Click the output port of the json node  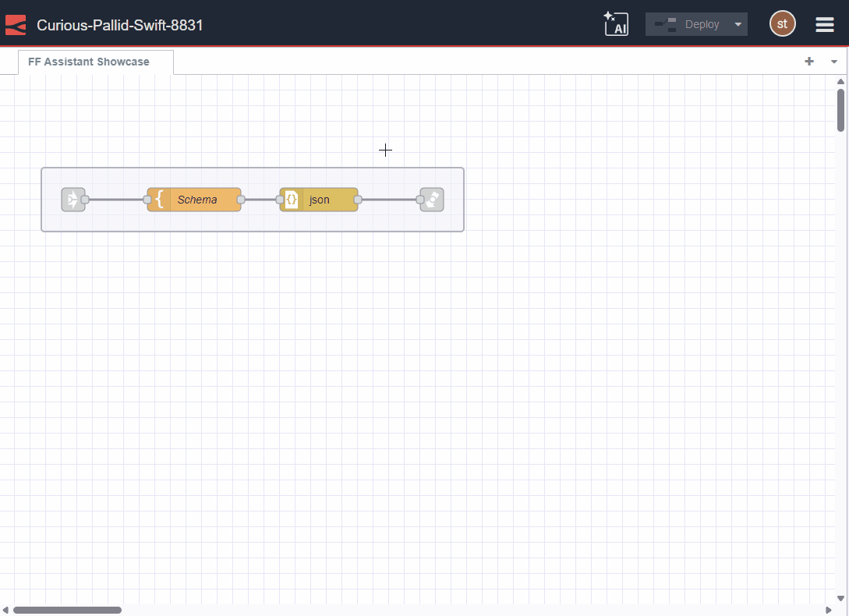click(x=358, y=200)
